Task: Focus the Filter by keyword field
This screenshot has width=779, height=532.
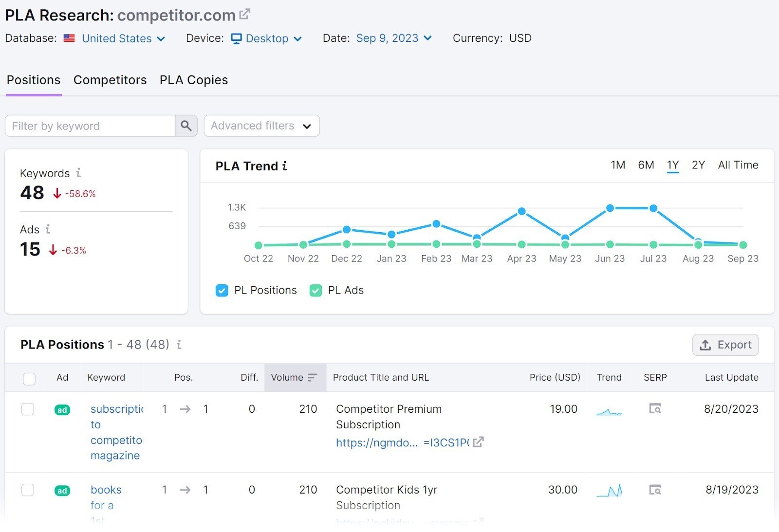Action: [x=90, y=126]
